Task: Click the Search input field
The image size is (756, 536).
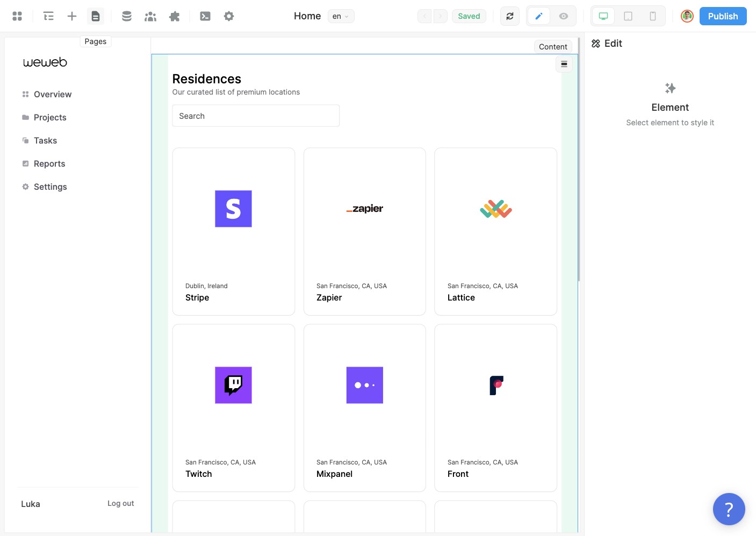Action: coord(256,116)
